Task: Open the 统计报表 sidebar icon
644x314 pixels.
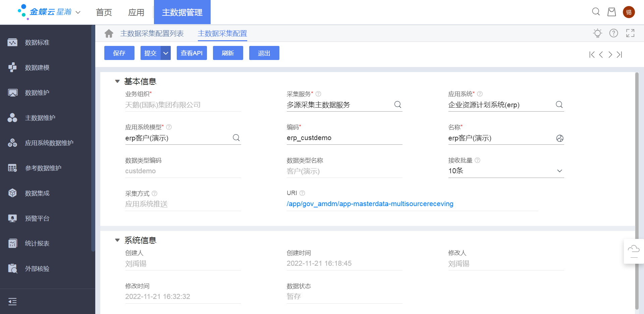Action: tap(12, 244)
